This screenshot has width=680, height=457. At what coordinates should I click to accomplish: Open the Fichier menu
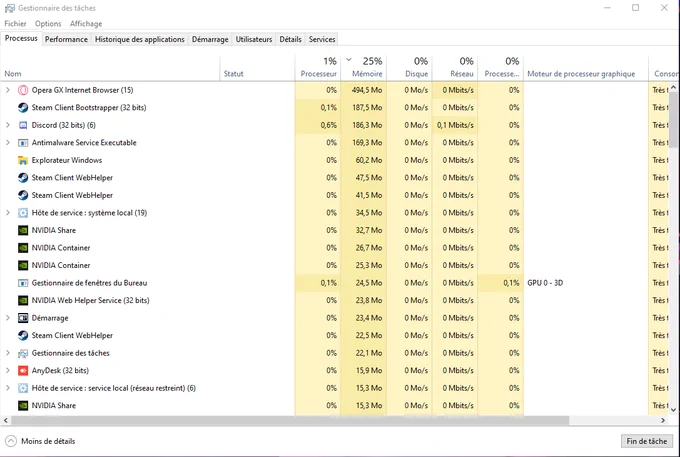15,24
